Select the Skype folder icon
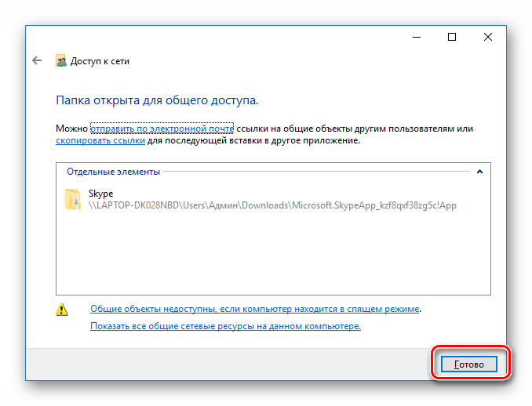This screenshot has height=406, width=532. (x=72, y=200)
